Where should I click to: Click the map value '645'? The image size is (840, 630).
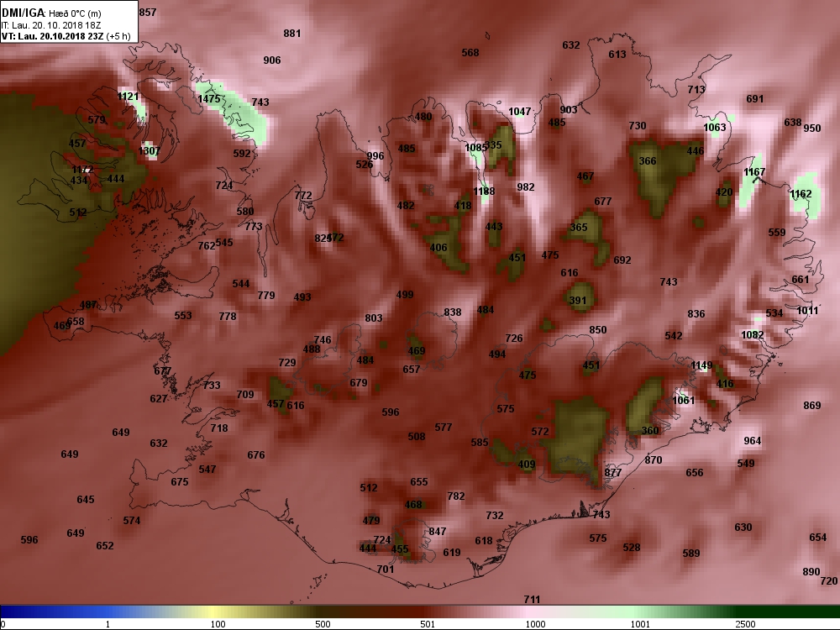pyautogui.click(x=86, y=499)
